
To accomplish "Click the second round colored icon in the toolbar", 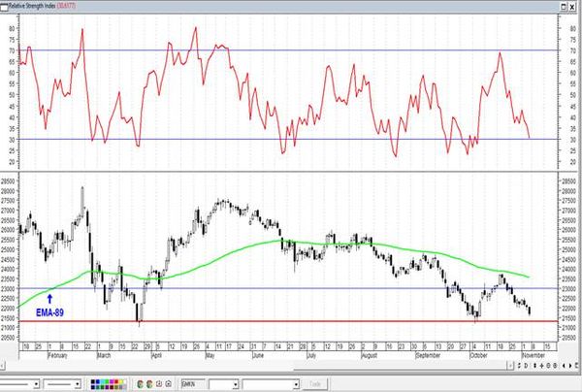I will [x=149, y=384].
